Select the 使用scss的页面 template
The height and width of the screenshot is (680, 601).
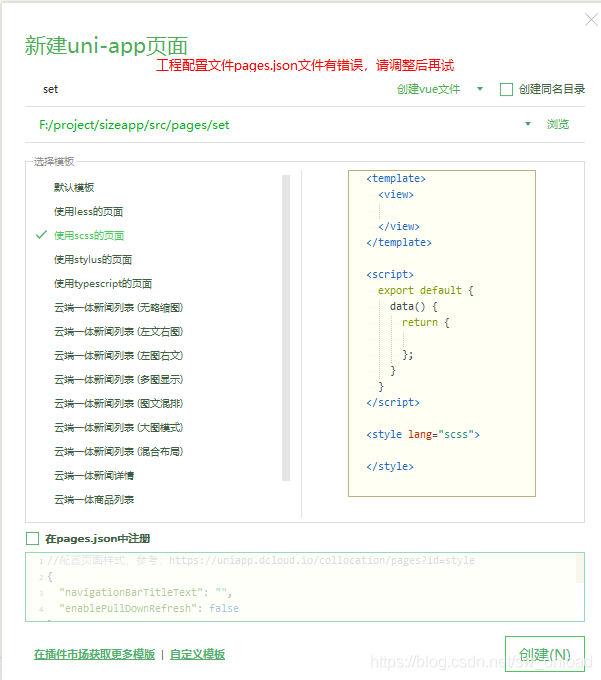(89, 235)
